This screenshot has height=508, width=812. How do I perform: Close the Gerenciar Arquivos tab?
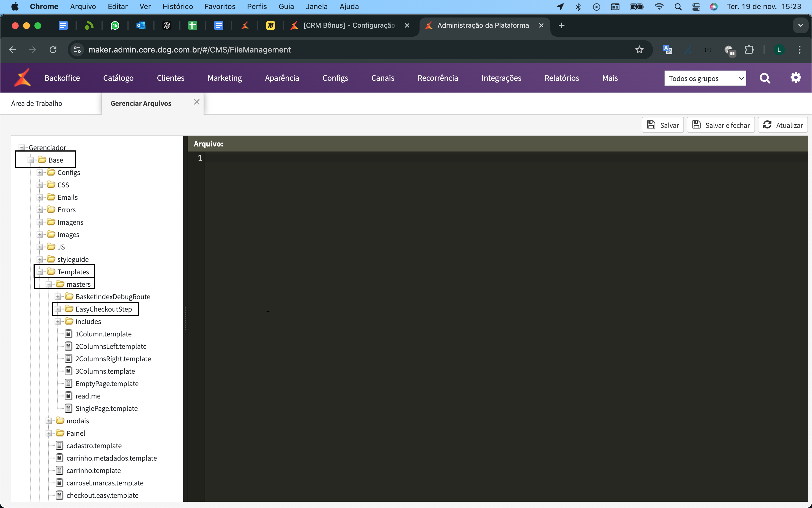(197, 102)
